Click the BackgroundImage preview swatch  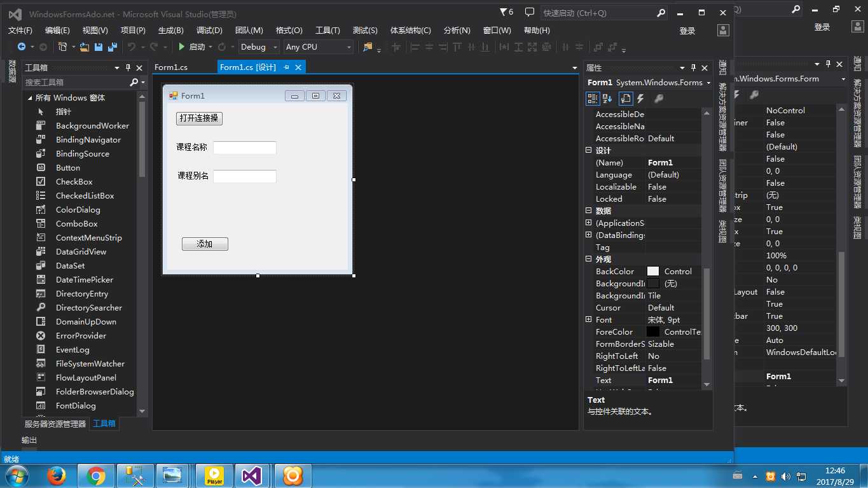tap(653, 284)
